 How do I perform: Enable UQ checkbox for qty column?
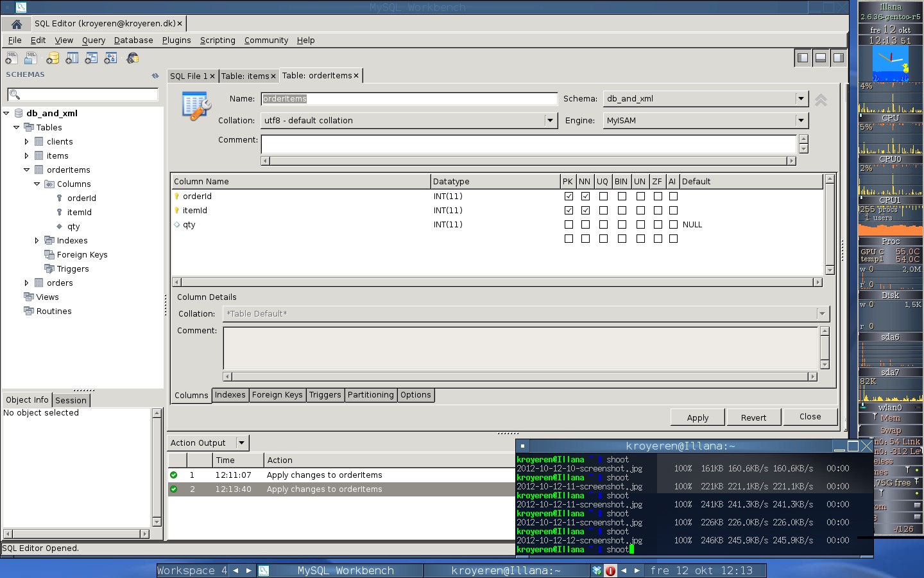tap(603, 225)
